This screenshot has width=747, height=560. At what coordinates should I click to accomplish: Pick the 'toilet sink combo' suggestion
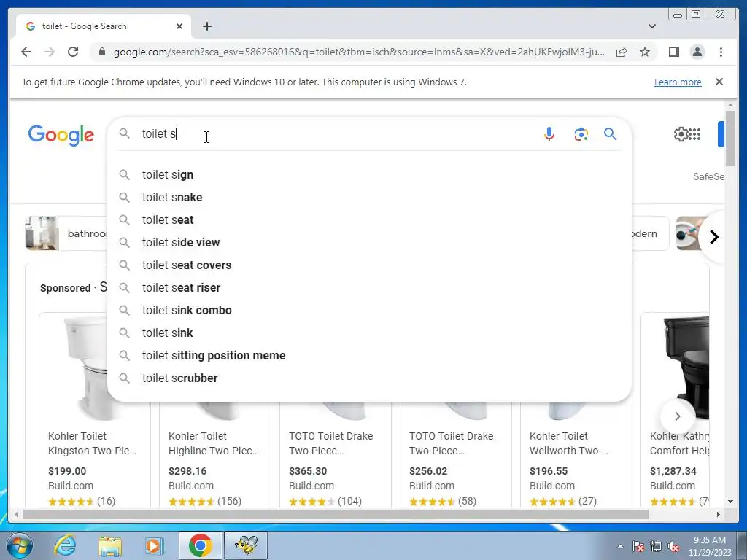click(x=369, y=311)
